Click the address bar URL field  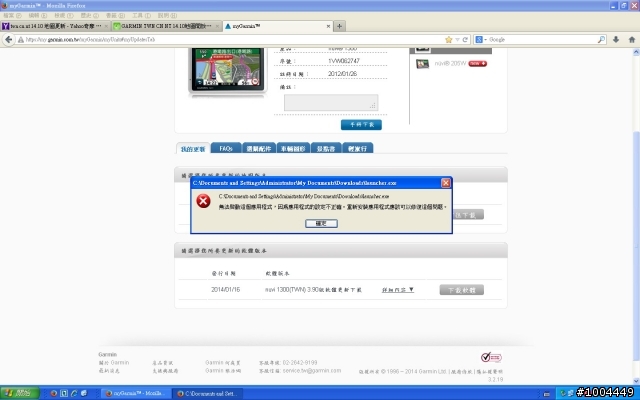click(233, 40)
